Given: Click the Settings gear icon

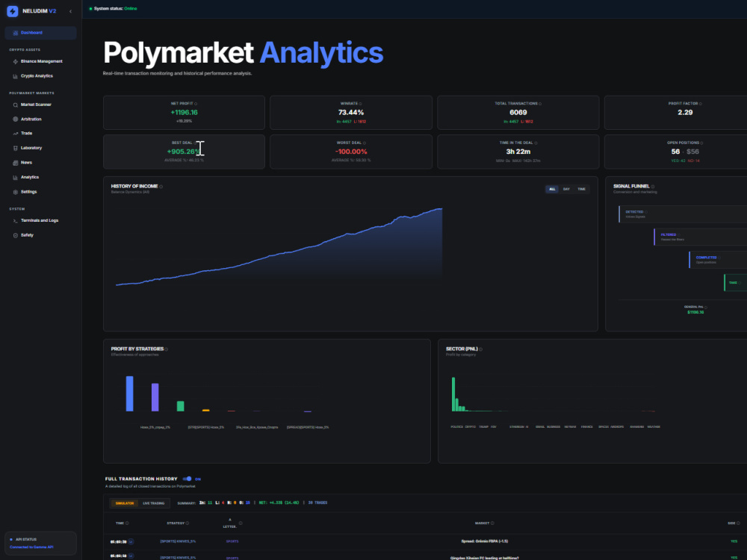Looking at the screenshot, I should pyautogui.click(x=15, y=192).
